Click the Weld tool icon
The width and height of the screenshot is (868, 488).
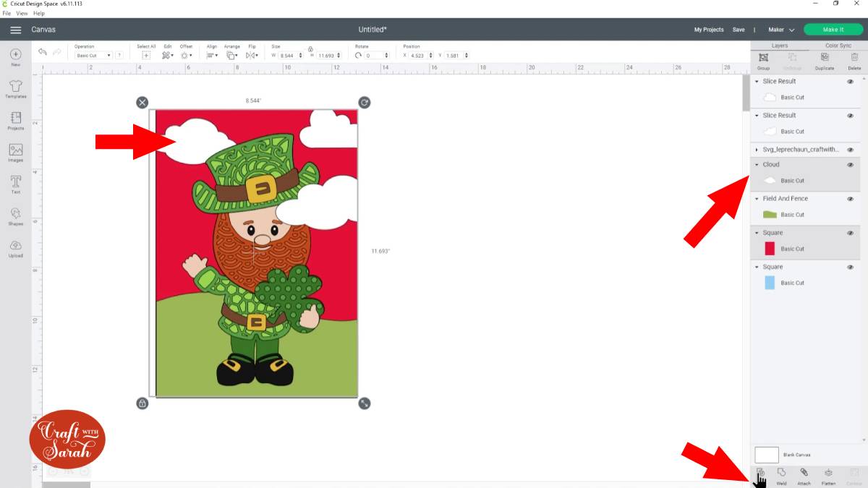click(x=781, y=474)
